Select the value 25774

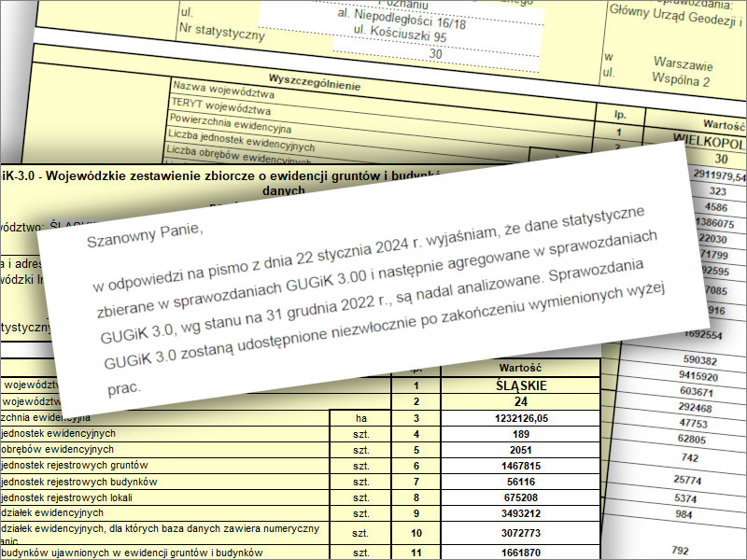(x=687, y=480)
